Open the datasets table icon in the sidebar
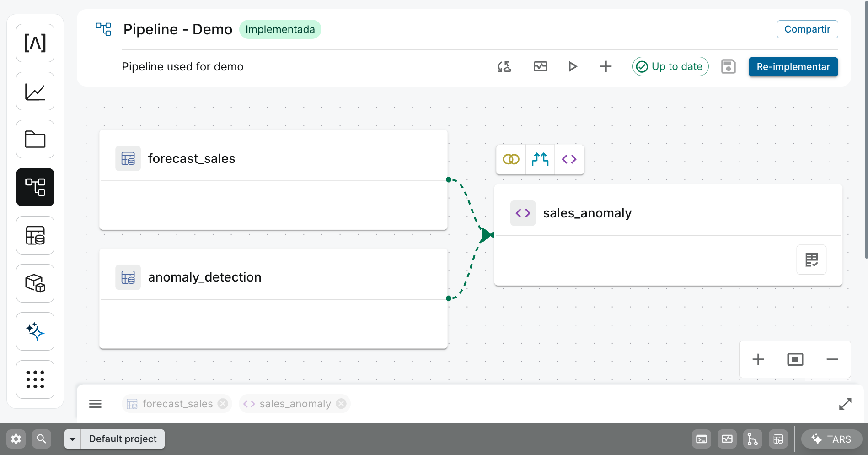This screenshot has height=455, width=868. (35, 235)
